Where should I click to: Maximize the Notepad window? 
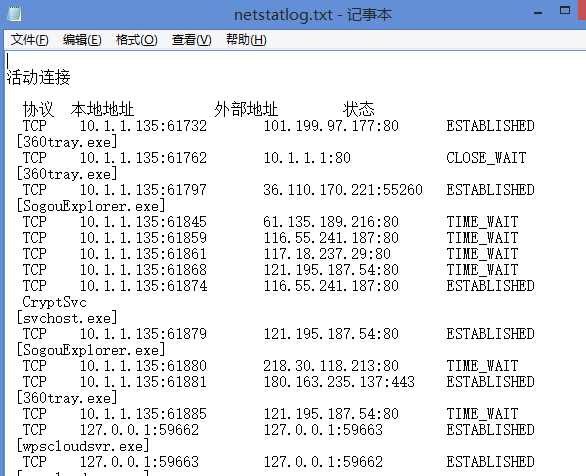point(565,10)
